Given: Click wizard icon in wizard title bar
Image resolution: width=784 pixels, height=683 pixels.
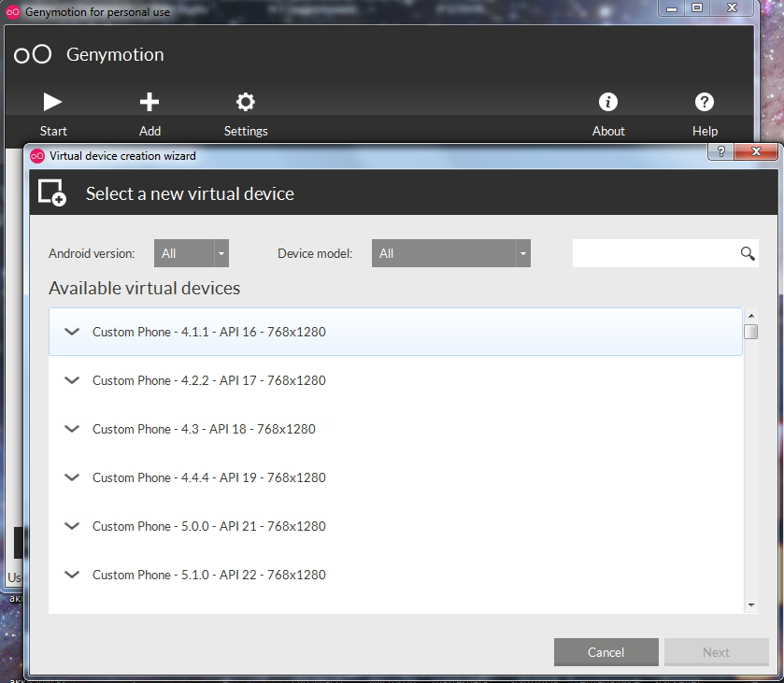Looking at the screenshot, I should click(37, 156).
